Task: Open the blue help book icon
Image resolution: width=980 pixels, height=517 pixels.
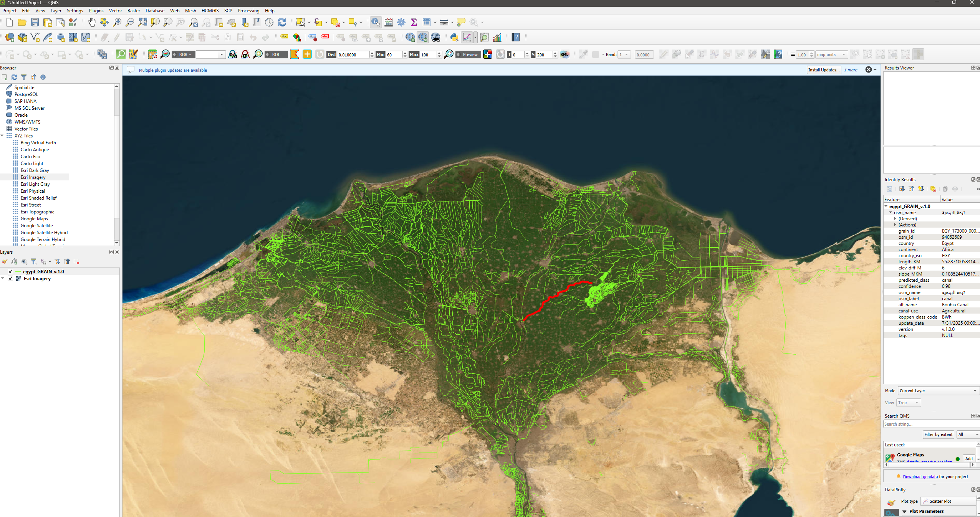Action: click(x=516, y=37)
